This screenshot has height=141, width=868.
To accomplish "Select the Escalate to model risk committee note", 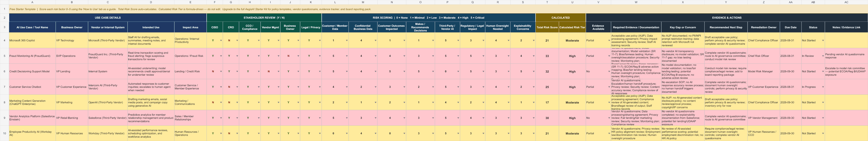I will pyautogui.click(x=846, y=71).
